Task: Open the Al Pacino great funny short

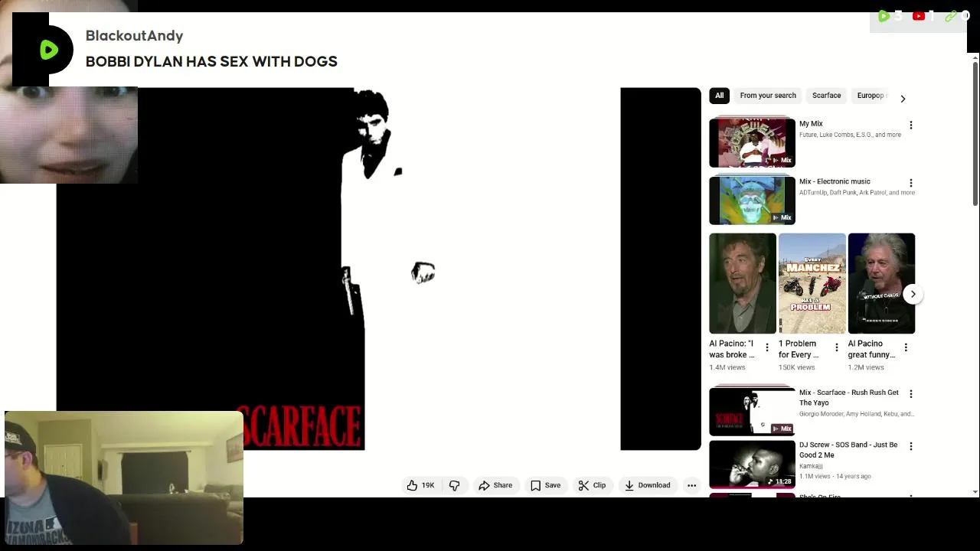Action: [x=881, y=284]
